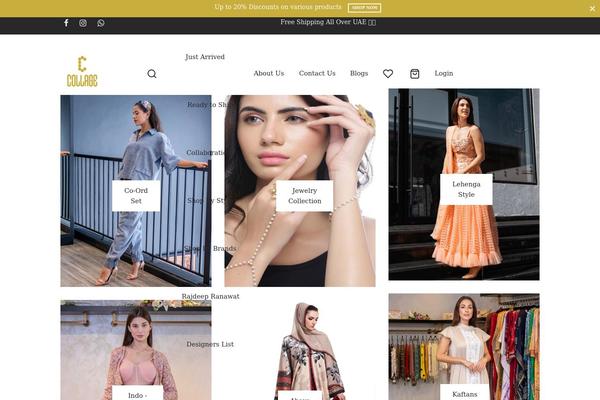Image resolution: width=600 pixels, height=400 pixels.
Task: Open the Designers List menu item
Action: 210,344
